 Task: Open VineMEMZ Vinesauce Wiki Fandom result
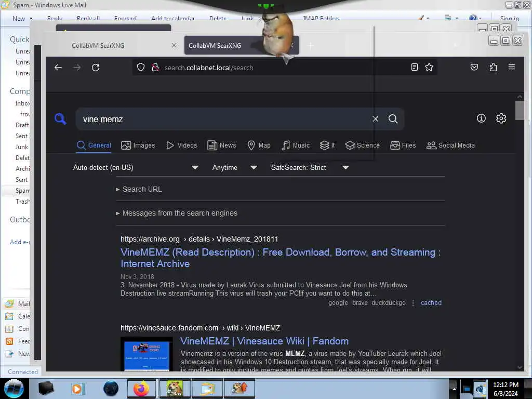264,341
